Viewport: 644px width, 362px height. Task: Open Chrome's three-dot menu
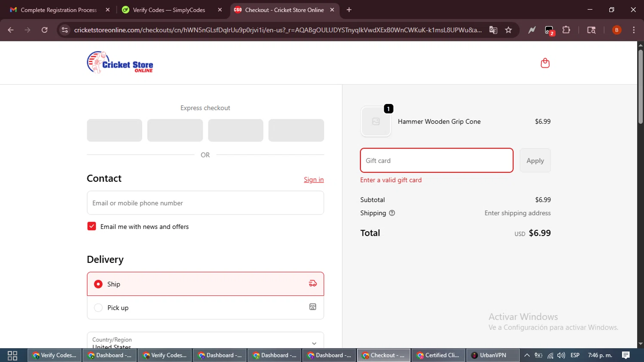tap(634, 30)
